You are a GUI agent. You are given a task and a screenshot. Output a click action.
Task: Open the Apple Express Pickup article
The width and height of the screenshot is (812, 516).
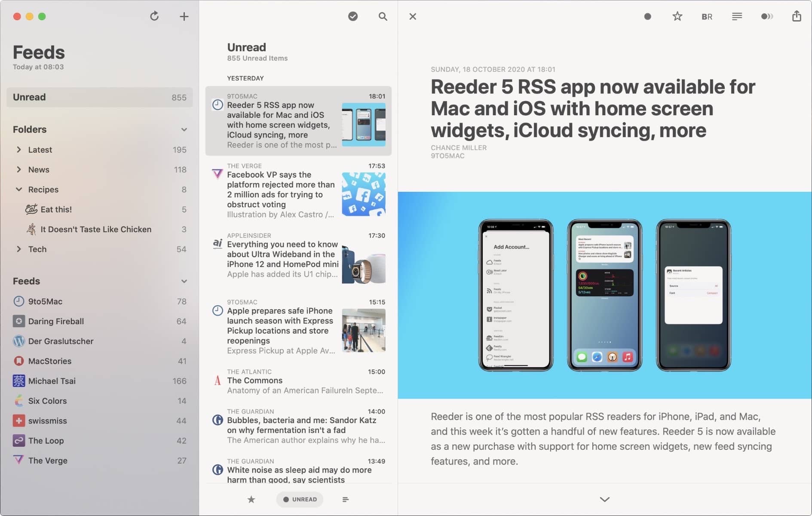(298, 326)
